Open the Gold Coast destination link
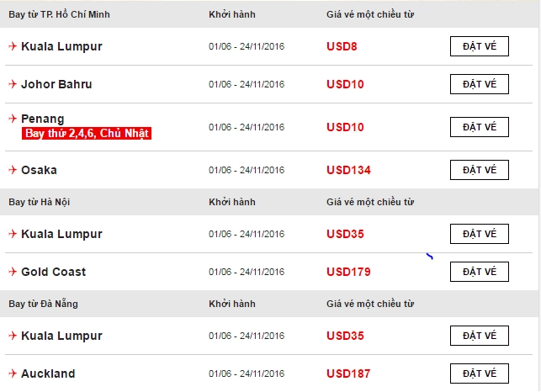The image size is (541, 392). tap(54, 272)
